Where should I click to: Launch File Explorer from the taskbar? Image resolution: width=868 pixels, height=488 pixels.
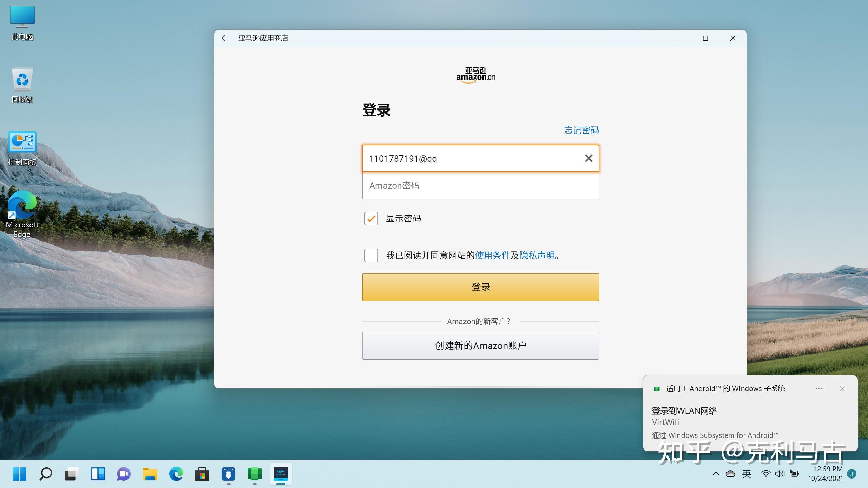[150, 474]
